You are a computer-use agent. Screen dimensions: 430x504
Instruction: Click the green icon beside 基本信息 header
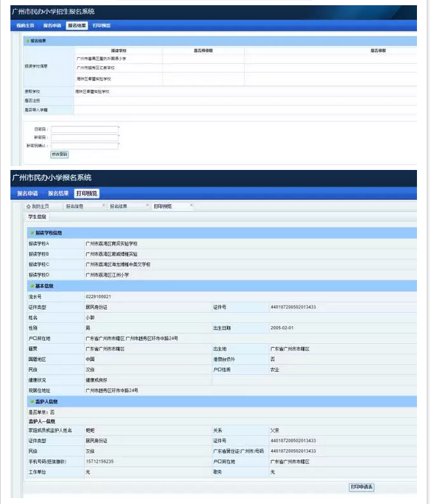point(31,286)
